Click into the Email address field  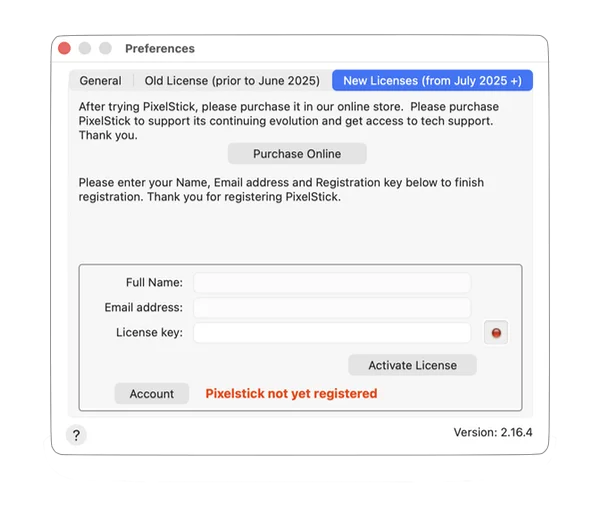pos(332,308)
